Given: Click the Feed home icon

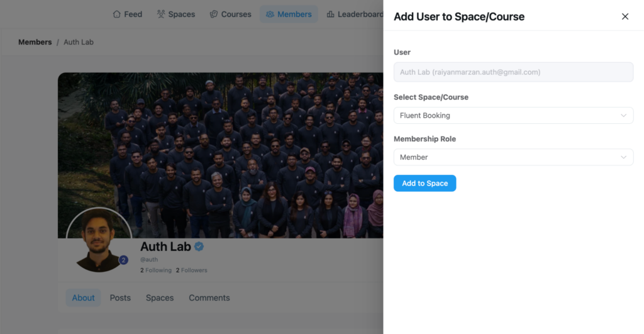Looking at the screenshot, I should click(x=117, y=14).
